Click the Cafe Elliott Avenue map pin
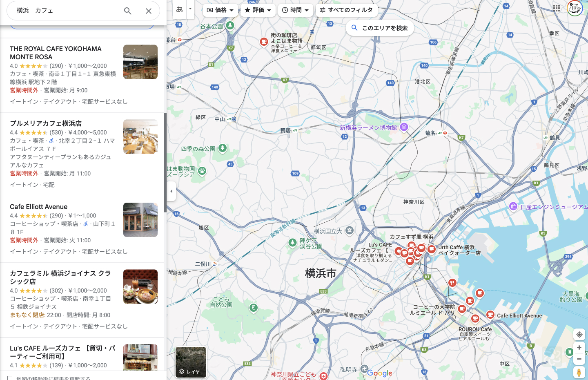 490,314
